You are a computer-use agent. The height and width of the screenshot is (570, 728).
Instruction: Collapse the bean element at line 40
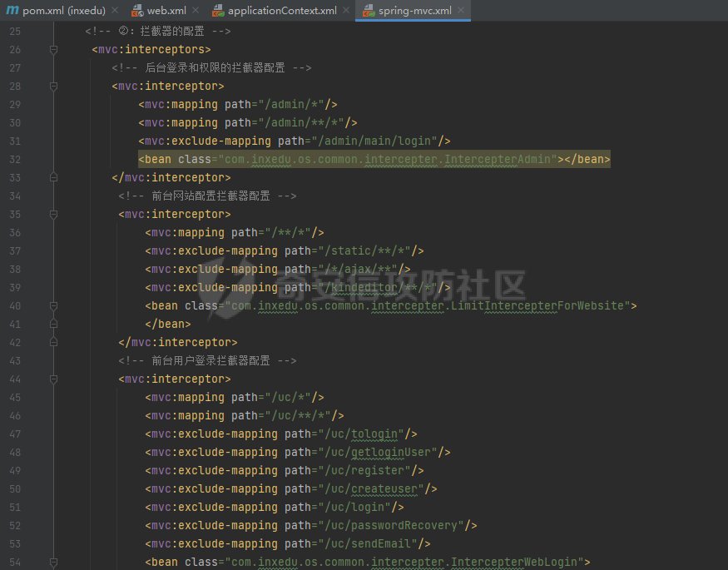click(54, 306)
